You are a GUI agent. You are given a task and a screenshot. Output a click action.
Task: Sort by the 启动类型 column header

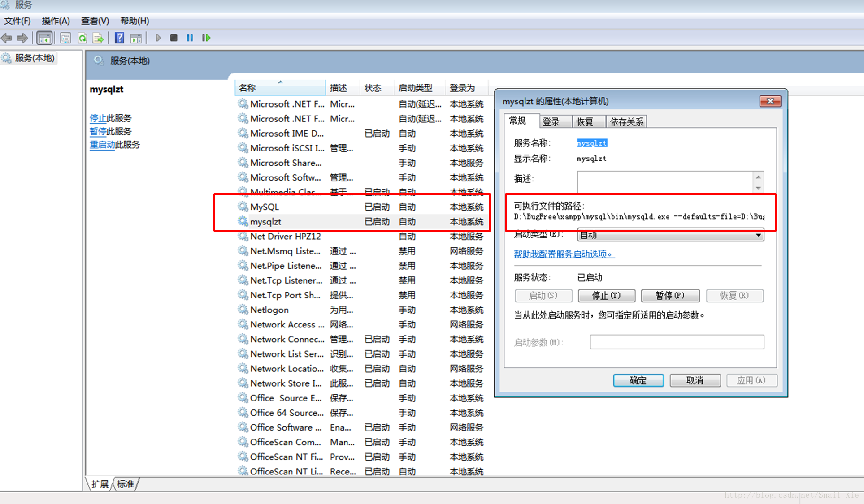coord(420,87)
